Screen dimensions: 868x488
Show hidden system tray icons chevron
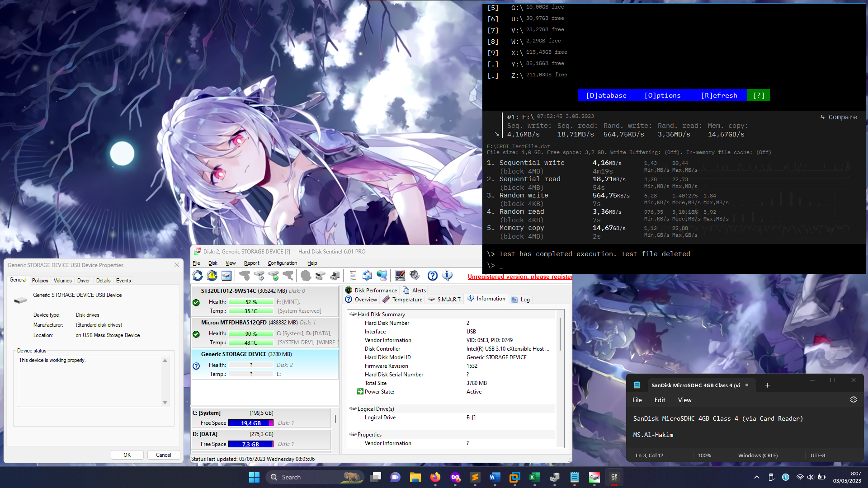[757, 477]
